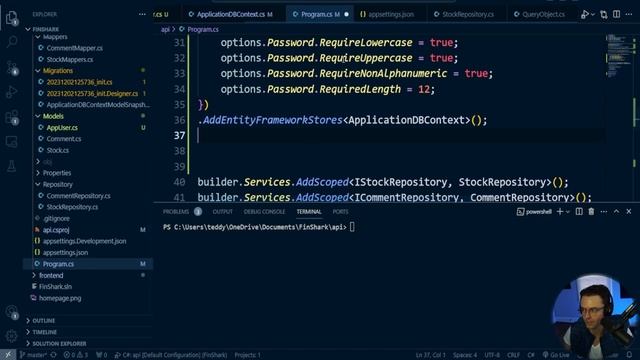Viewport: 640px width, 360px height.
Task: Switch to ApplicationDBContext.cs tab
Action: 230,14
